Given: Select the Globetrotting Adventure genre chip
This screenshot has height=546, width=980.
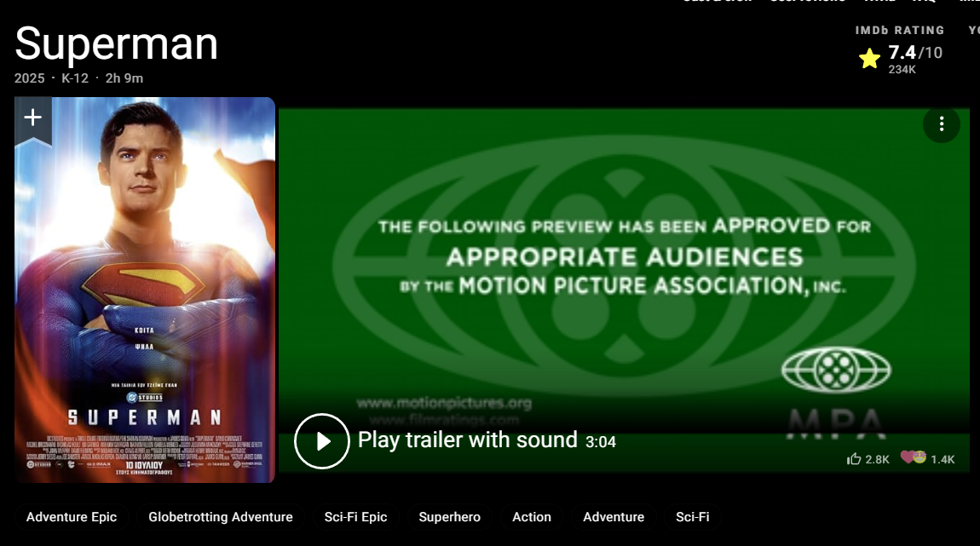Looking at the screenshot, I should pyautogui.click(x=221, y=517).
